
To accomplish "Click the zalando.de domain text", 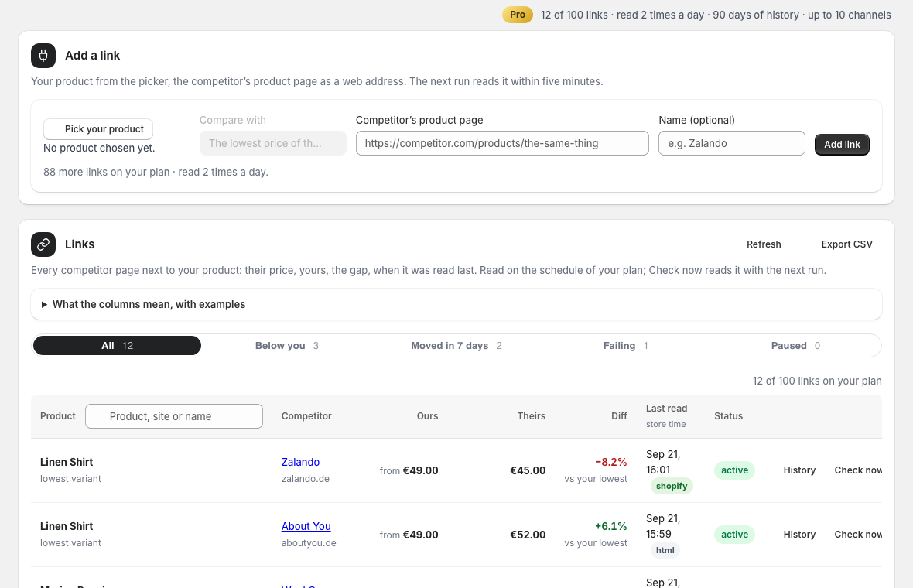I will pyautogui.click(x=305, y=479).
